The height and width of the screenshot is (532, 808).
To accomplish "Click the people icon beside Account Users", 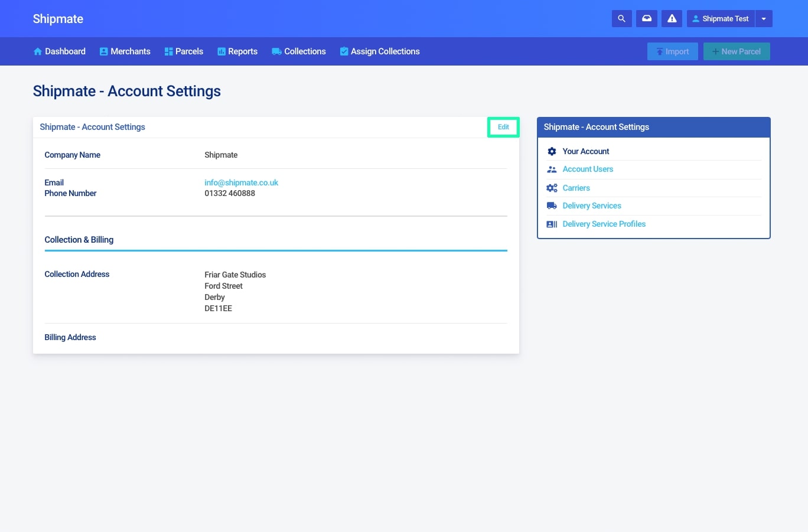I will (552, 169).
